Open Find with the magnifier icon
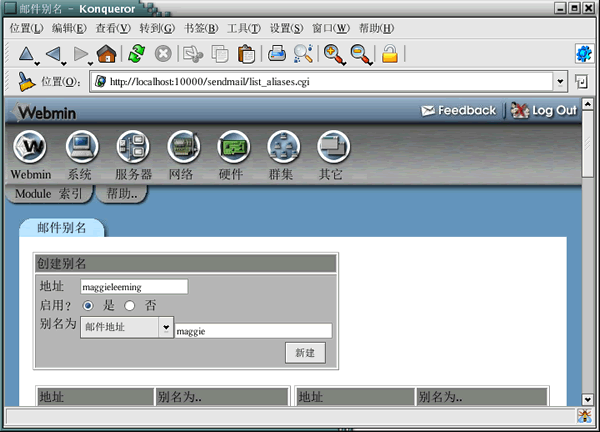The width and height of the screenshot is (600, 432). pyautogui.click(x=303, y=54)
